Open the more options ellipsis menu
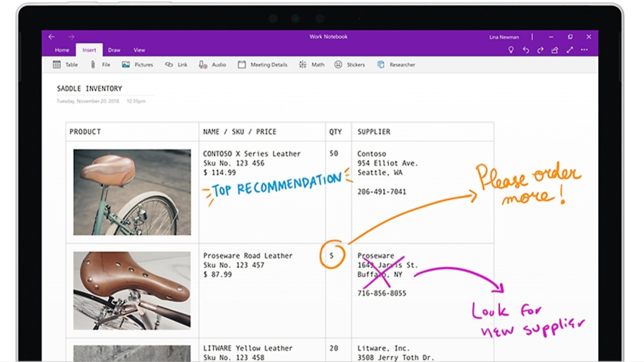Image resolution: width=644 pixels, height=362 pixels. click(x=584, y=50)
